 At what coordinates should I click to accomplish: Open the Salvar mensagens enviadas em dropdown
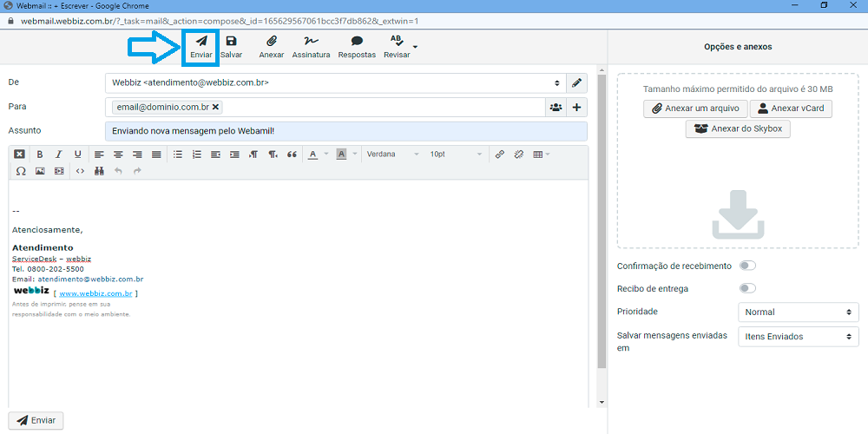click(797, 337)
